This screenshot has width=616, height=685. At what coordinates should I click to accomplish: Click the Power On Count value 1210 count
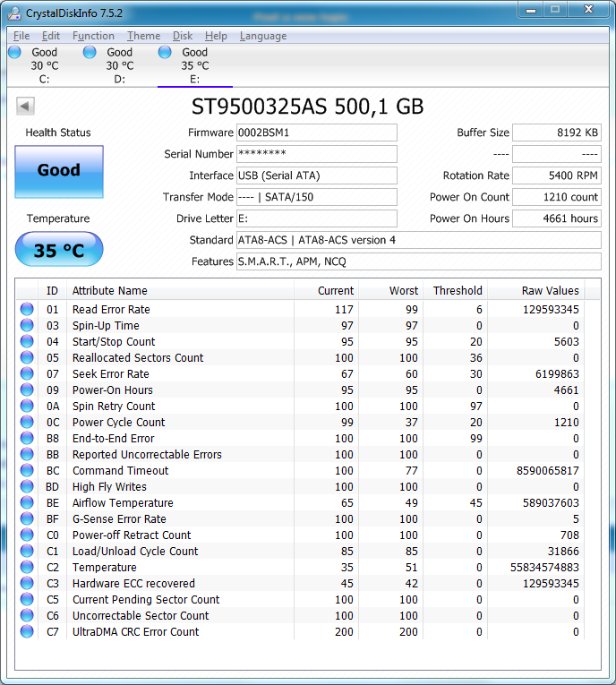click(x=557, y=197)
